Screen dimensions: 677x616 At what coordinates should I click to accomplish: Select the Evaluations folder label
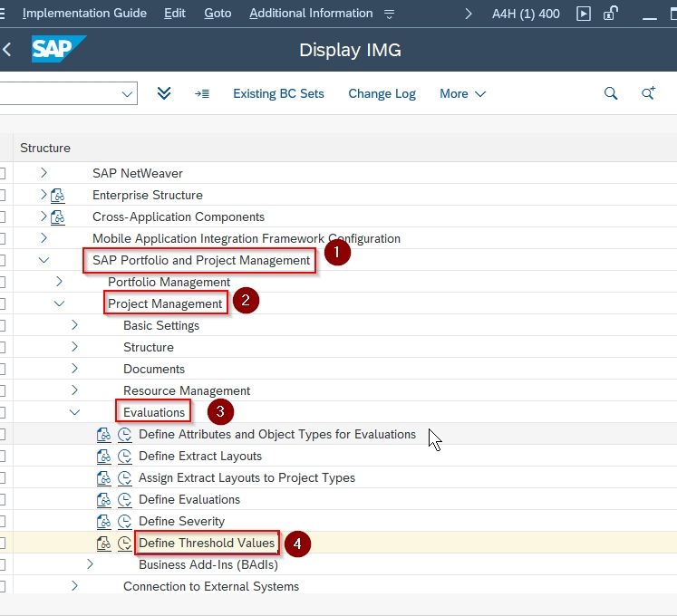154,412
